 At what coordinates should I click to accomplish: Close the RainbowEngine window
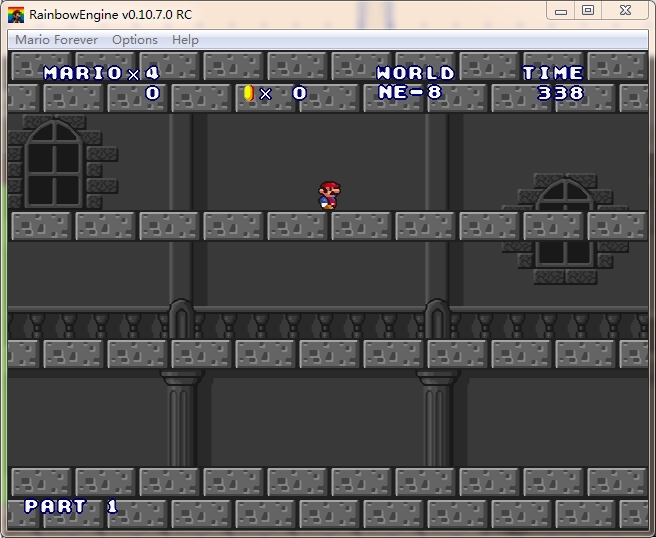[625, 11]
